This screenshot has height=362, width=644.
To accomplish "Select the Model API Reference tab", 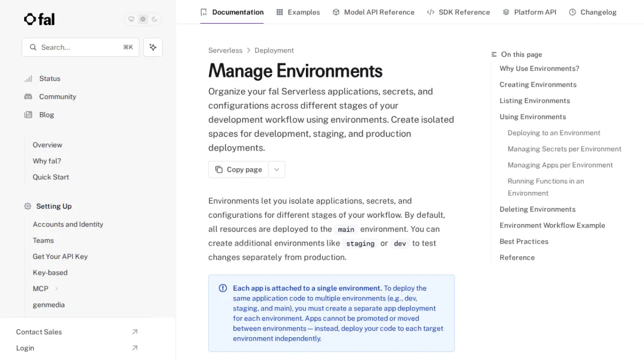I will click(x=374, y=12).
